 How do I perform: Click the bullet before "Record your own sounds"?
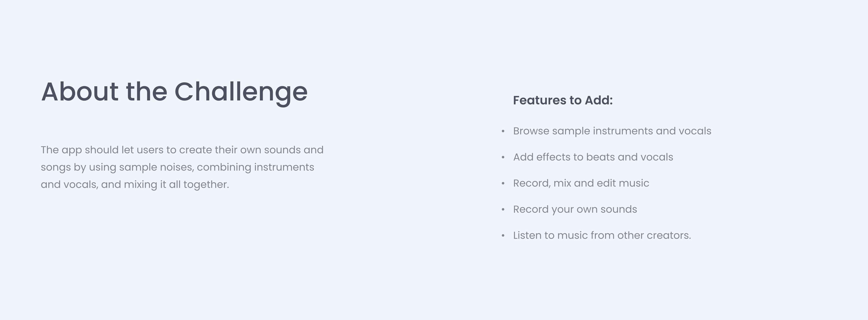pyautogui.click(x=503, y=209)
